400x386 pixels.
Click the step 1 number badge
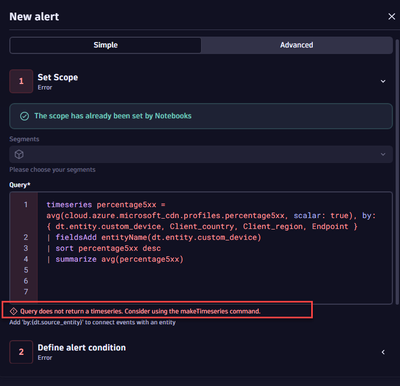click(x=21, y=81)
